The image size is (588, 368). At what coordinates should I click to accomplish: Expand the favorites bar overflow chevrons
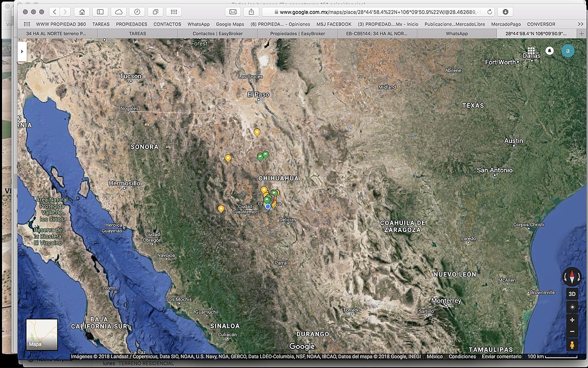pyautogui.click(x=581, y=24)
